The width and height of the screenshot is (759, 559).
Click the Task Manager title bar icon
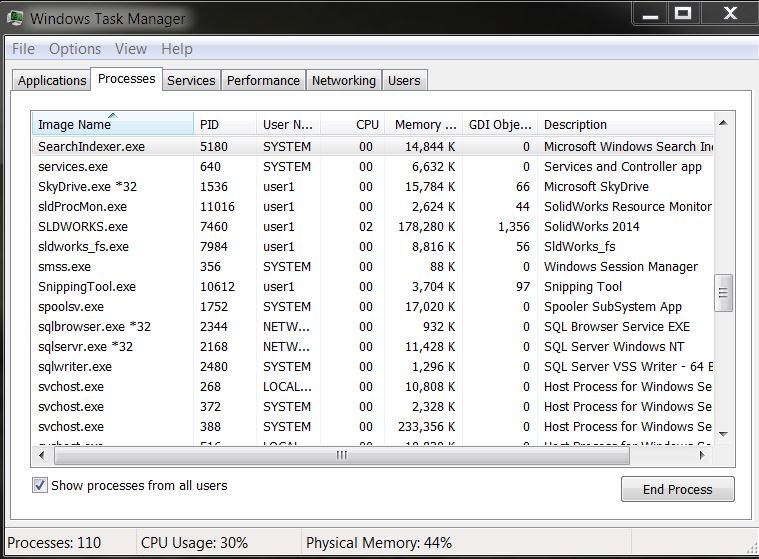click(x=15, y=18)
